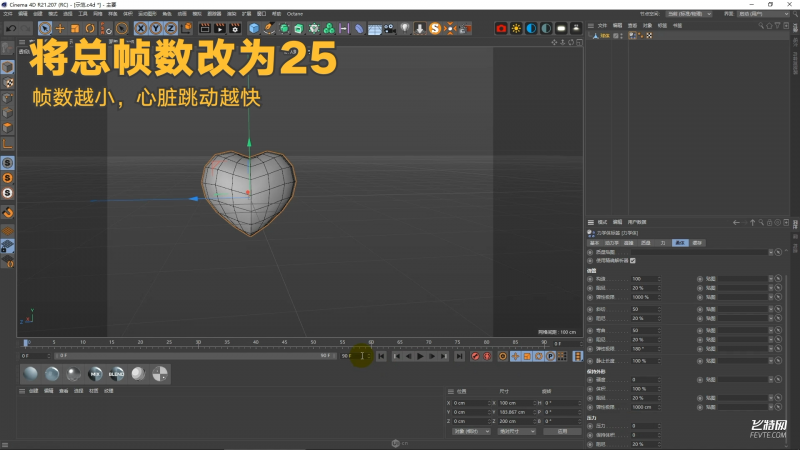
Task: Open the 界面 layout dropdown
Action: [763, 14]
